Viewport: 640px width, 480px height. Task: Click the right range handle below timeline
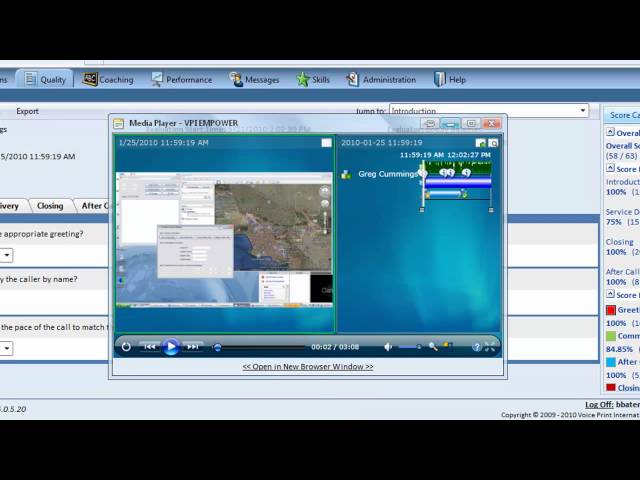click(x=491, y=210)
